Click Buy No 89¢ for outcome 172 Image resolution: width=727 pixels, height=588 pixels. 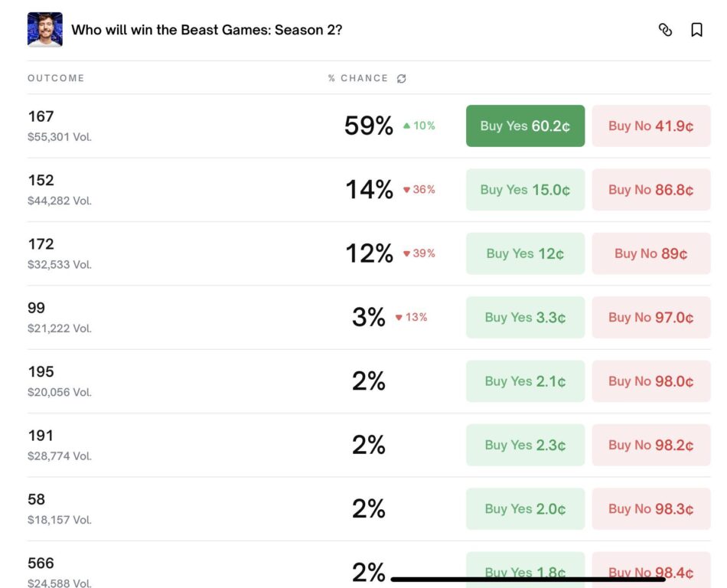click(651, 253)
